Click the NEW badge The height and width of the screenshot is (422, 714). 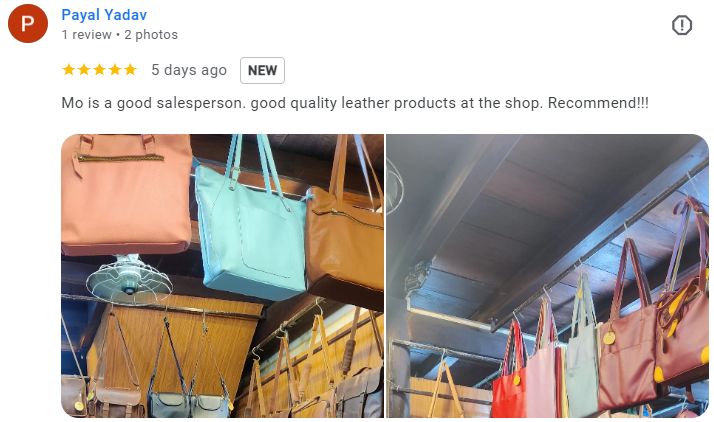(262, 71)
